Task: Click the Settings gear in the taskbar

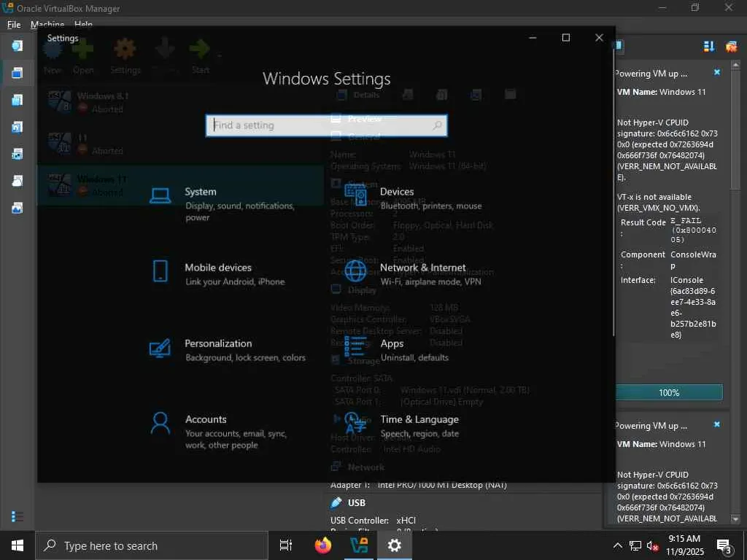Action: tap(395, 545)
